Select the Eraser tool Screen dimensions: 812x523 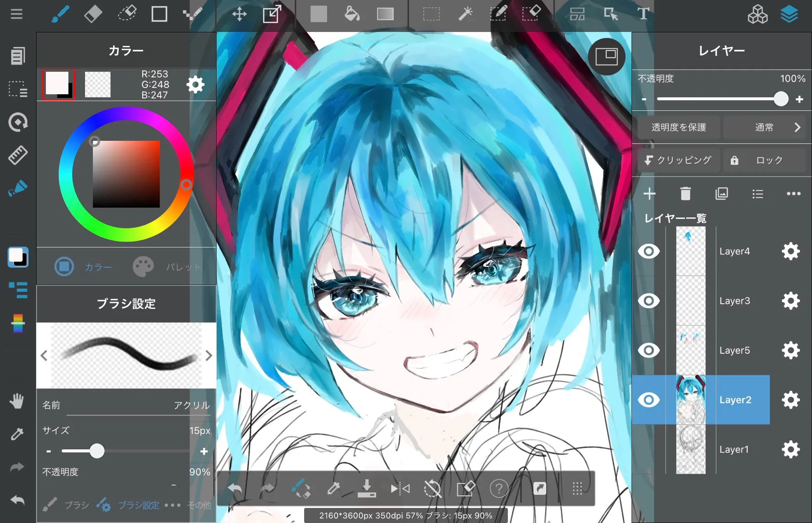pyautogui.click(x=93, y=14)
